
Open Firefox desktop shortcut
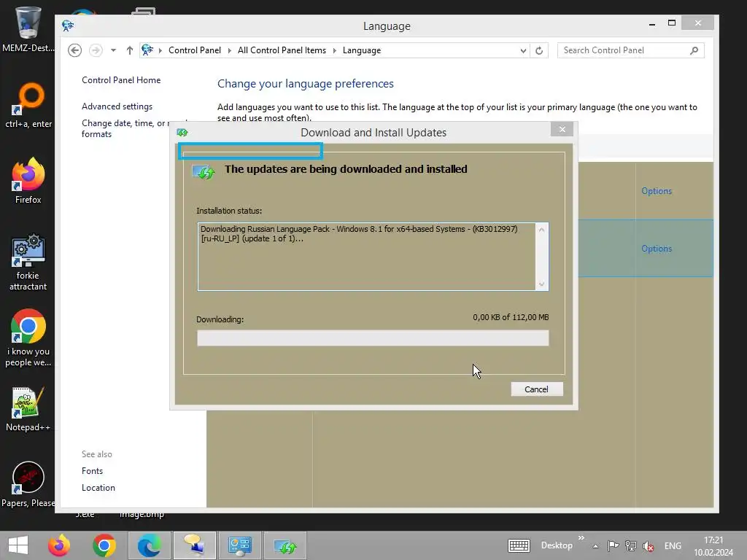[x=28, y=181]
